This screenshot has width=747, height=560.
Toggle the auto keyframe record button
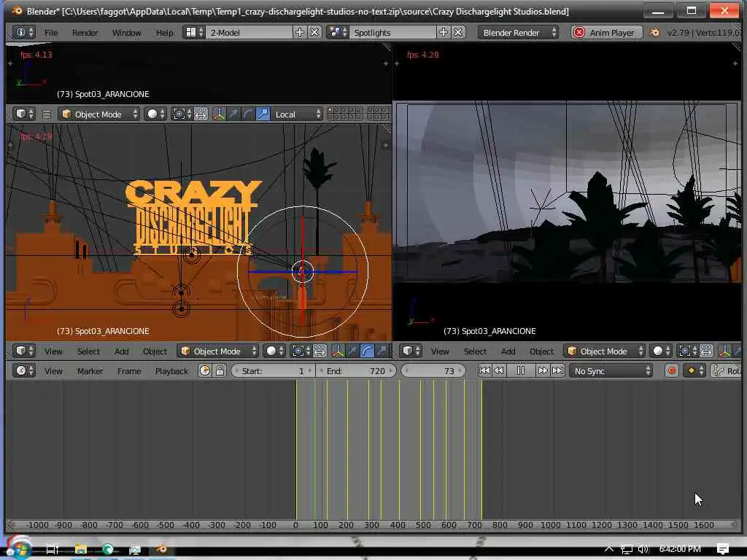click(x=672, y=370)
